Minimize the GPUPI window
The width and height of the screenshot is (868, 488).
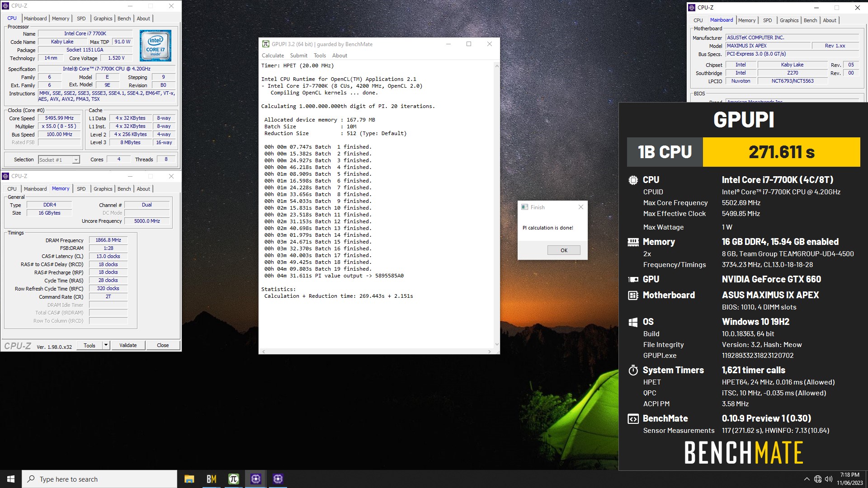coord(448,44)
